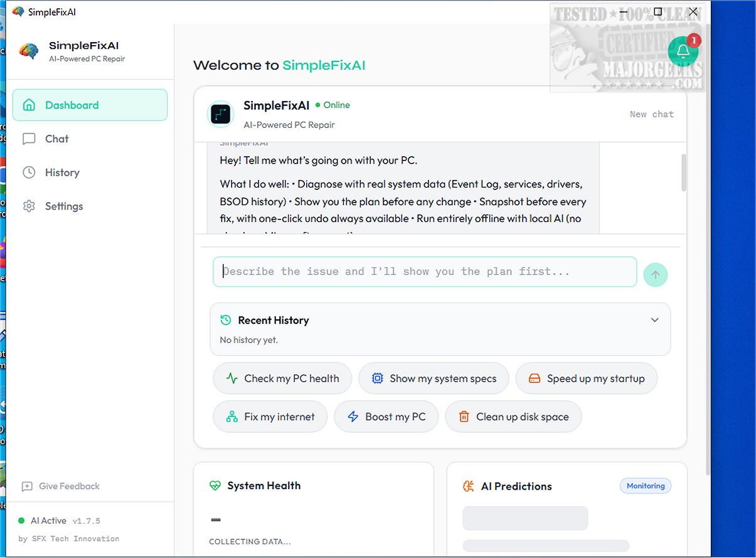The height and width of the screenshot is (558, 756).
Task: Click the "Hey! Tell me what's going on" message
Action: point(319,161)
